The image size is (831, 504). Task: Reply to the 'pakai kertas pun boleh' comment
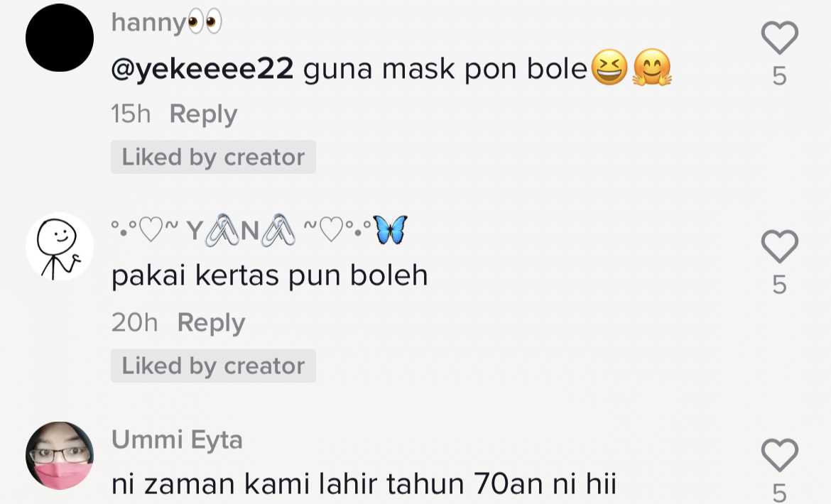[x=211, y=322]
